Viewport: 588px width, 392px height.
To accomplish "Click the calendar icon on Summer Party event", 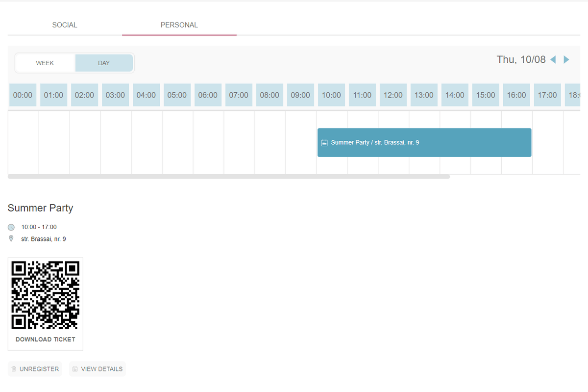I will [x=324, y=143].
